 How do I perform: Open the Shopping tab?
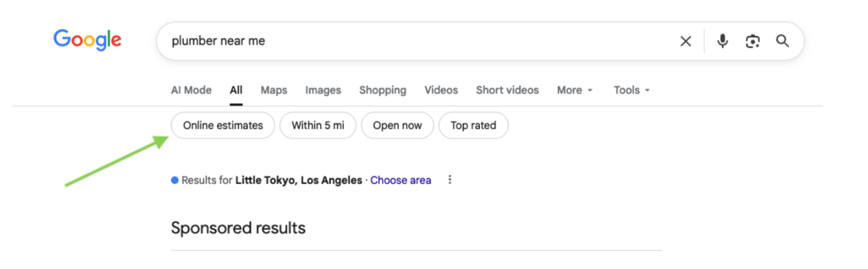[x=383, y=90]
